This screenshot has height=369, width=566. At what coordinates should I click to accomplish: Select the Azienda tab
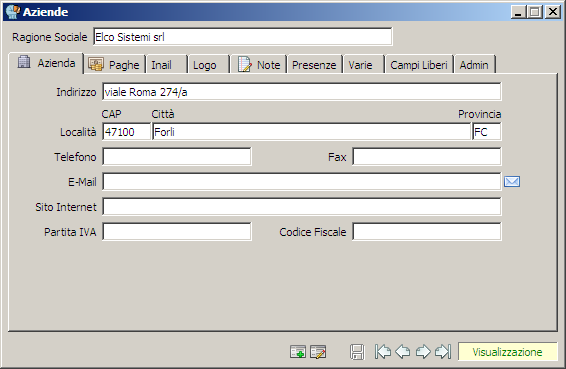[x=46, y=63]
